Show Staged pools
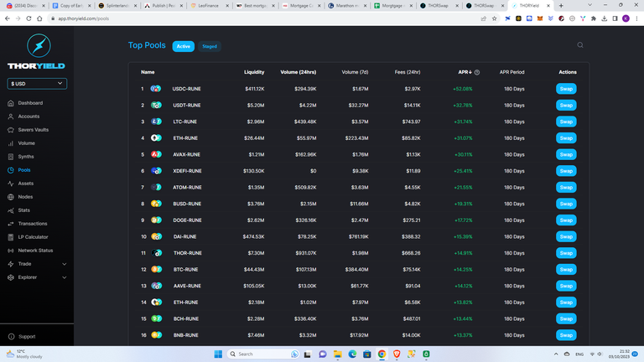The width and height of the screenshot is (644, 362). coord(210,46)
